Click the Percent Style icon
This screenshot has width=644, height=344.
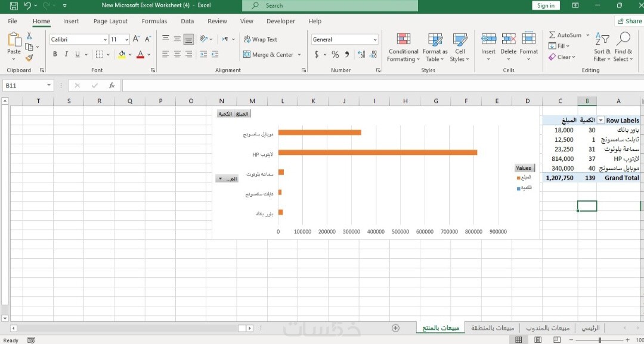(x=335, y=54)
